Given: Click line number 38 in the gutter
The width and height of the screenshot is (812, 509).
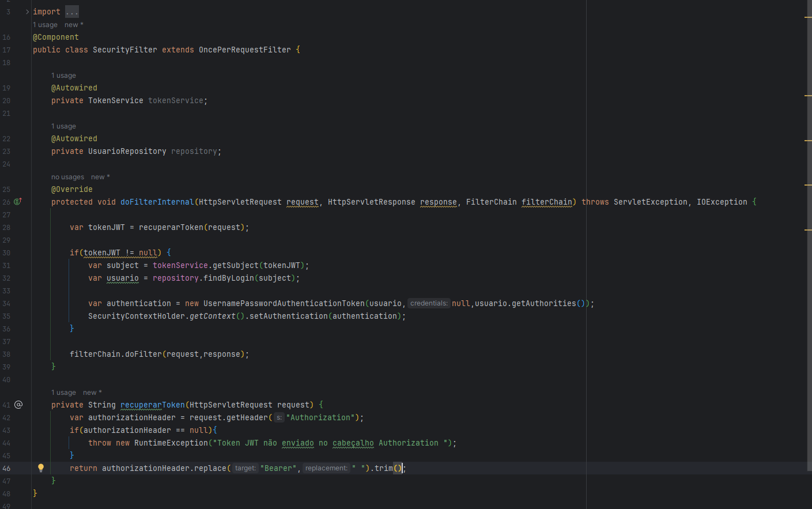Looking at the screenshot, I should click(x=6, y=354).
